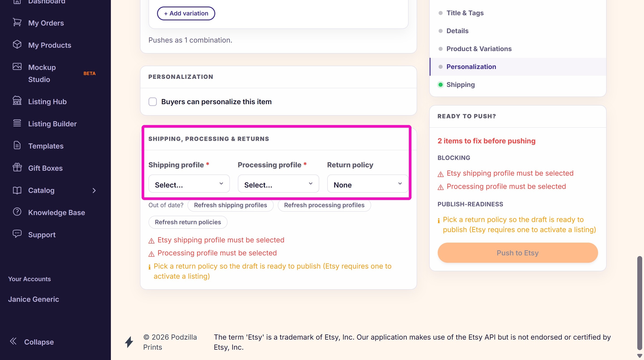Open the Templates document icon

click(17, 145)
